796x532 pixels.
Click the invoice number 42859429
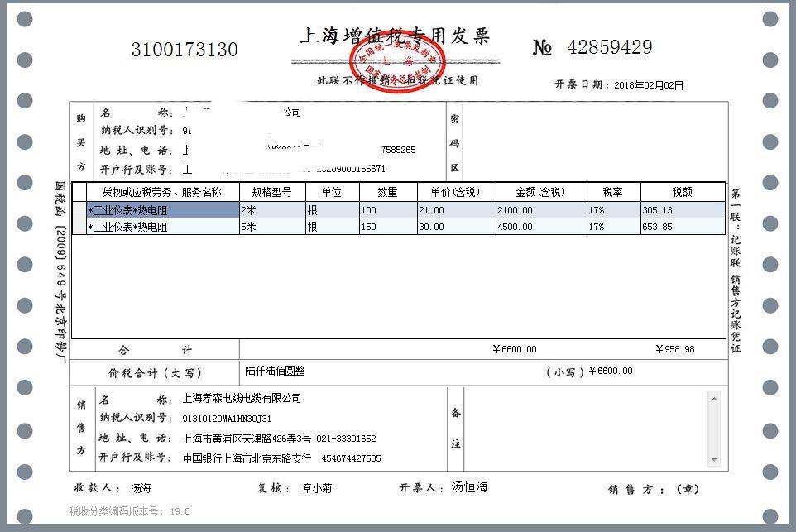pyautogui.click(x=610, y=47)
